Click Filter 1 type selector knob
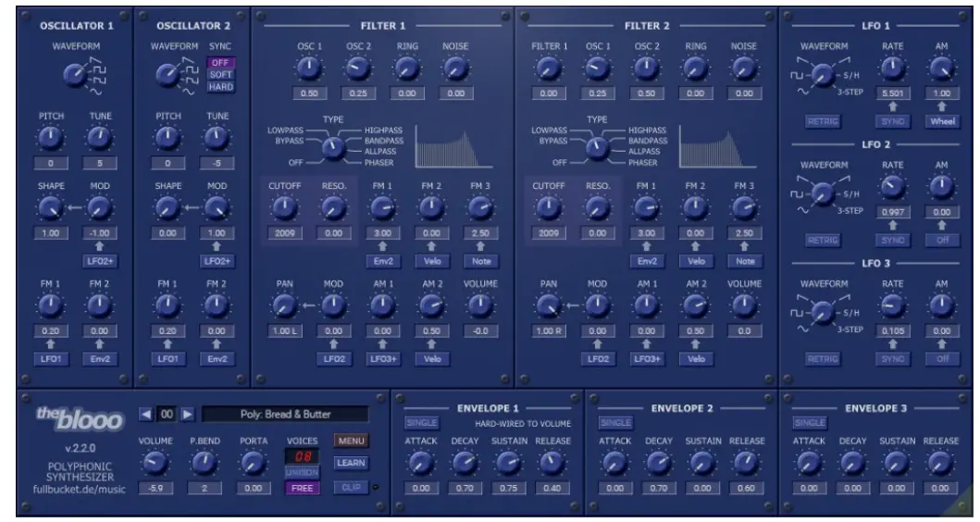 (333, 147)
